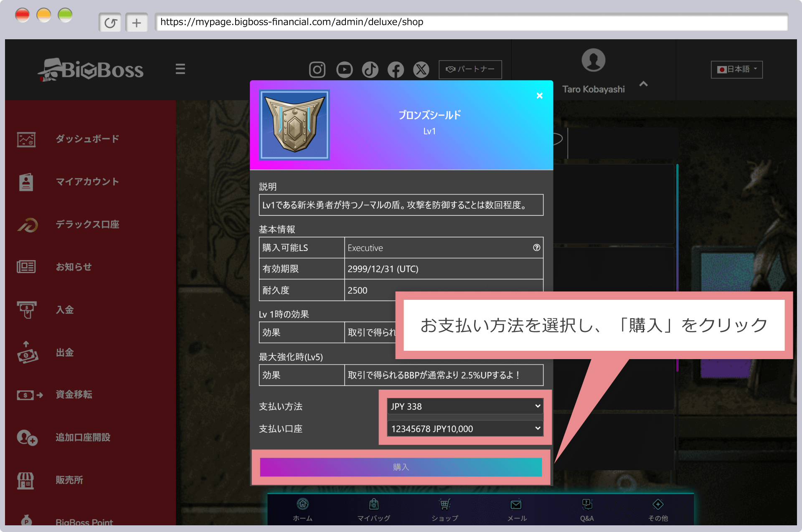Click the 購入 purchase button

click(x=401, y=467)
